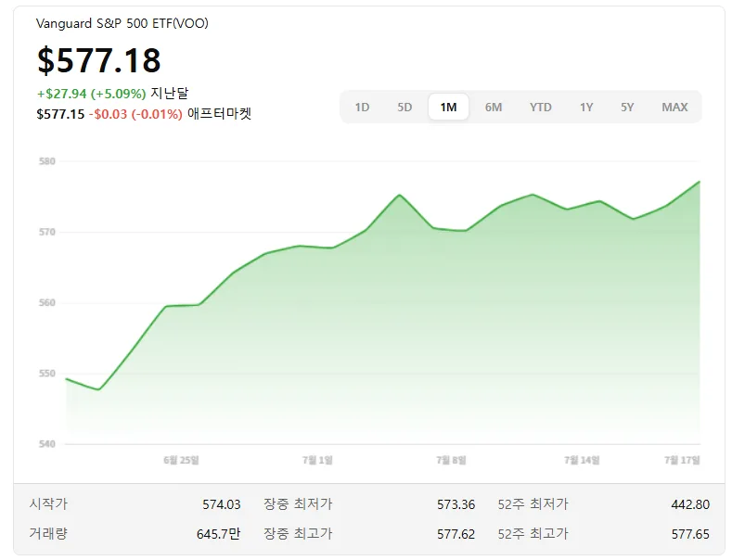Click the chart's lowest point near 548
This screenshot has height=560, width=732.
[x=99, y=389]
